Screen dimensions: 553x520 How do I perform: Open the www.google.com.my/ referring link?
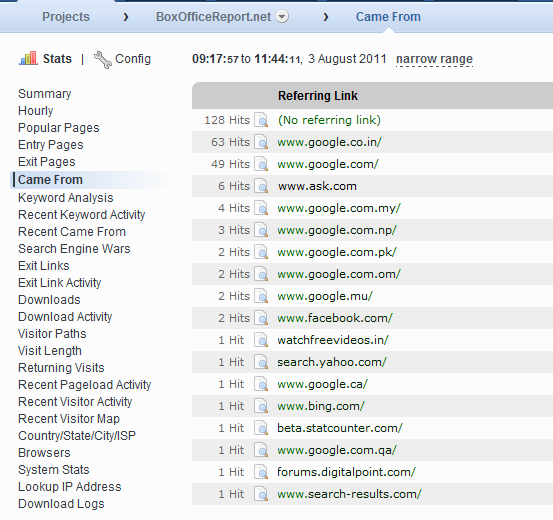pyautogui.click(x=339, y=208)
